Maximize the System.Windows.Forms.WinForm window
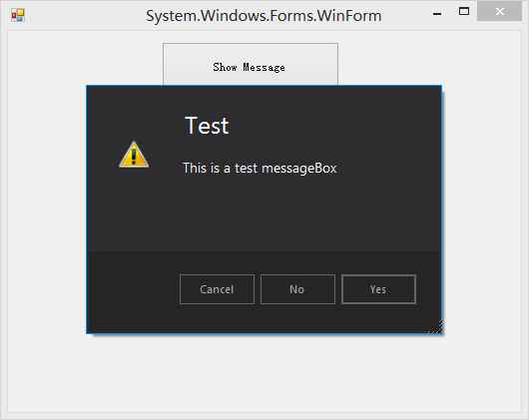 pos(464,11)
